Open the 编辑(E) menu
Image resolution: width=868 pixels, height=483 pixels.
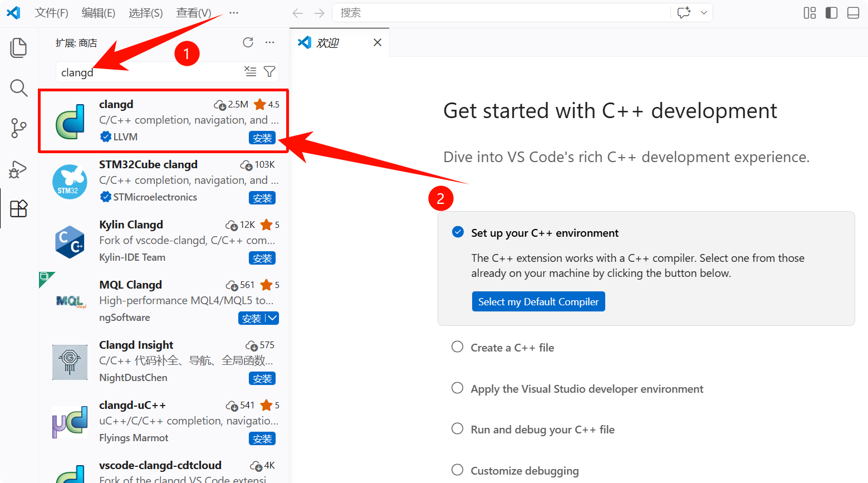99,13
